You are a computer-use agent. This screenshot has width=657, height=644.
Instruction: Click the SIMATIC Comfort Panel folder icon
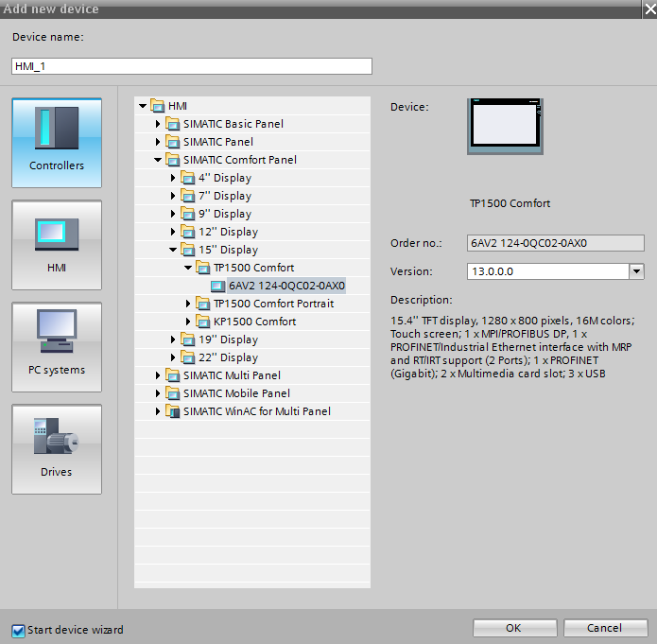[x=173, y=160]
